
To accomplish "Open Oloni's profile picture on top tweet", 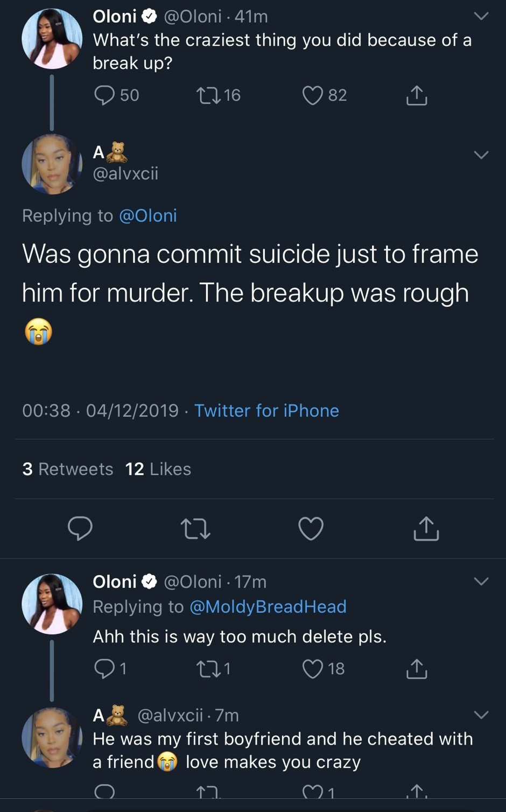I will pyautogui.click(x=52, y=39).
